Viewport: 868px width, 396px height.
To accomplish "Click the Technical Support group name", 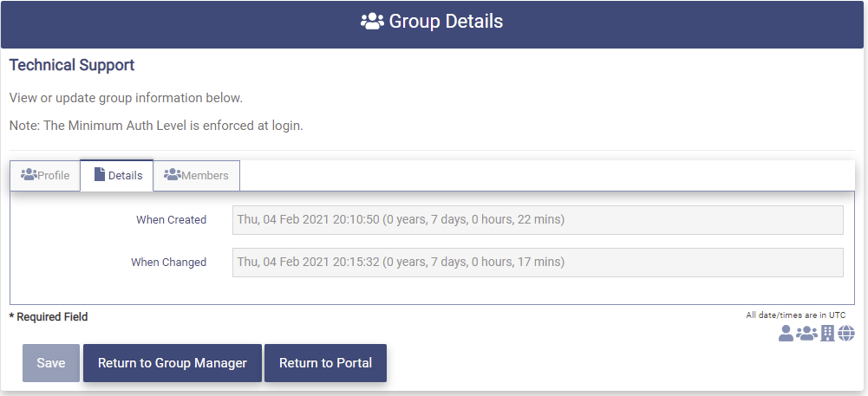I will [72, 65].
